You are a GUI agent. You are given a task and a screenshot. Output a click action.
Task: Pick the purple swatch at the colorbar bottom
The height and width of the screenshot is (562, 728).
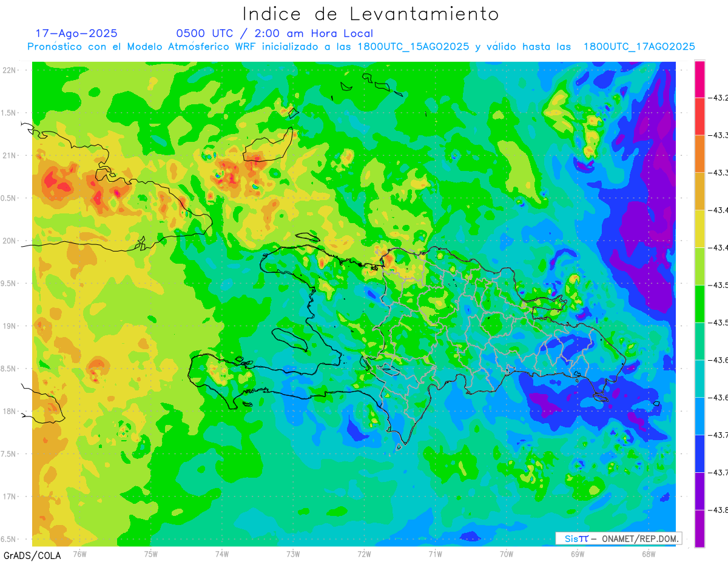[x=699, y=528]
